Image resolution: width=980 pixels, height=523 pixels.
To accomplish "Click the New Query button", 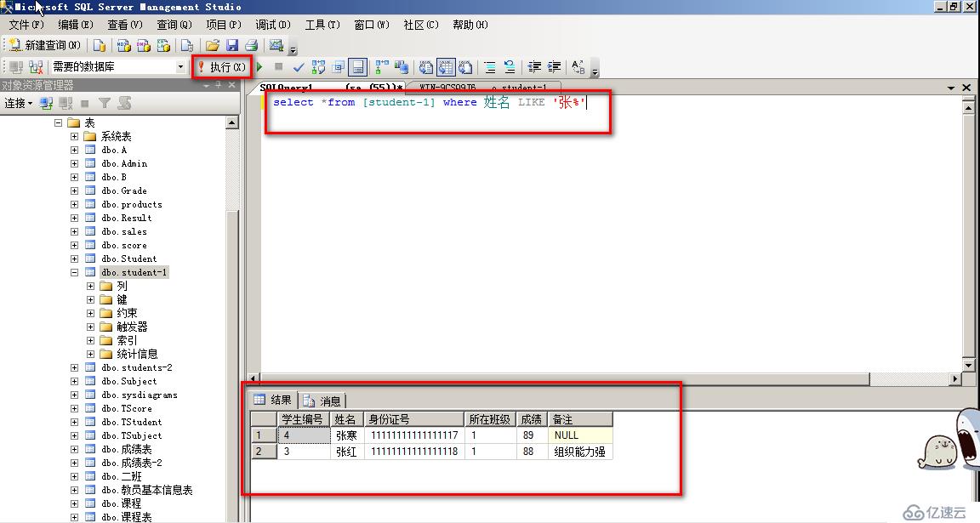I will (43, 45).
